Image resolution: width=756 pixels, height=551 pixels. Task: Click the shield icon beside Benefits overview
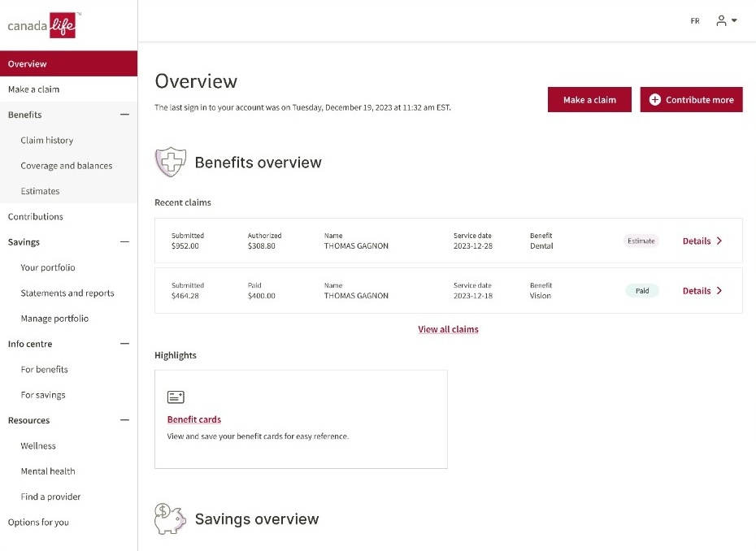pos(170,162)
